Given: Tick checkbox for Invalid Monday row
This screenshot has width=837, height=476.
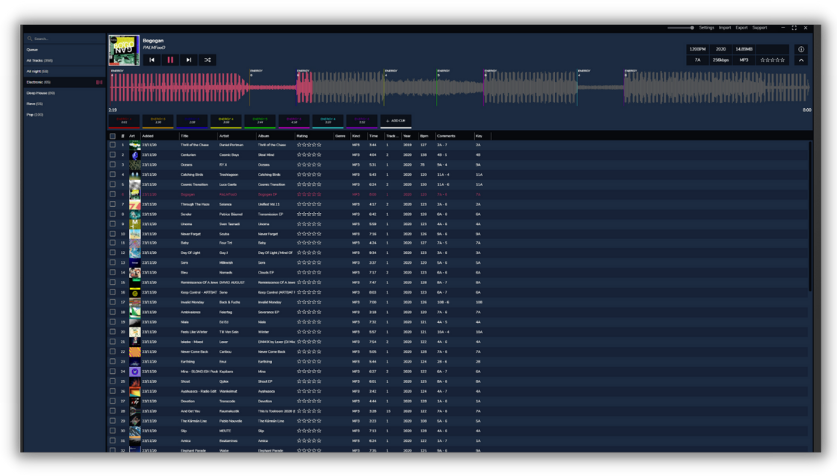Looking at the screenshot, I should tap(113, 302).
